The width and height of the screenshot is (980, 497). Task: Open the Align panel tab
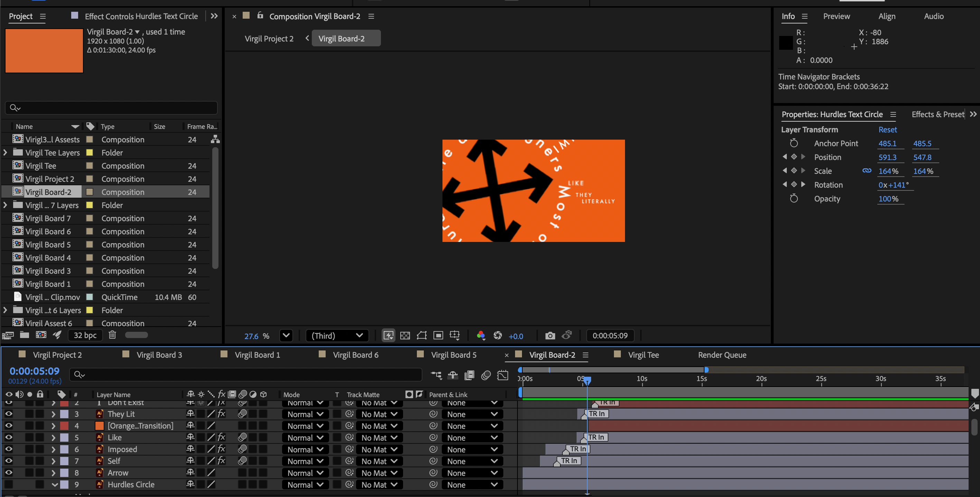click(887, 16)
